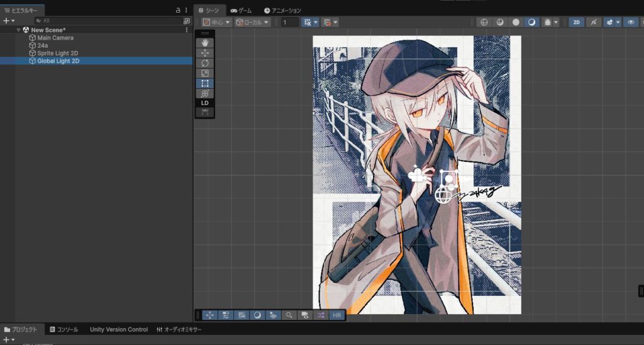Toggle HR button in bottom overlay
This screenshot has width=644, height=345.
coord(336,315)
